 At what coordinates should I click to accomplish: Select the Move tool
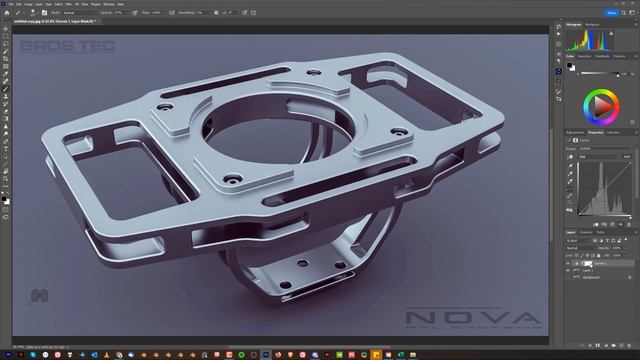pyautogui.click(x=5, y=29)
